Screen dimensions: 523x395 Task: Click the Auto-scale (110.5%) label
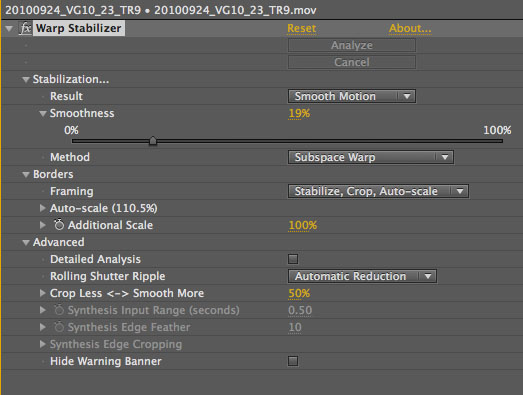[104, 208]
